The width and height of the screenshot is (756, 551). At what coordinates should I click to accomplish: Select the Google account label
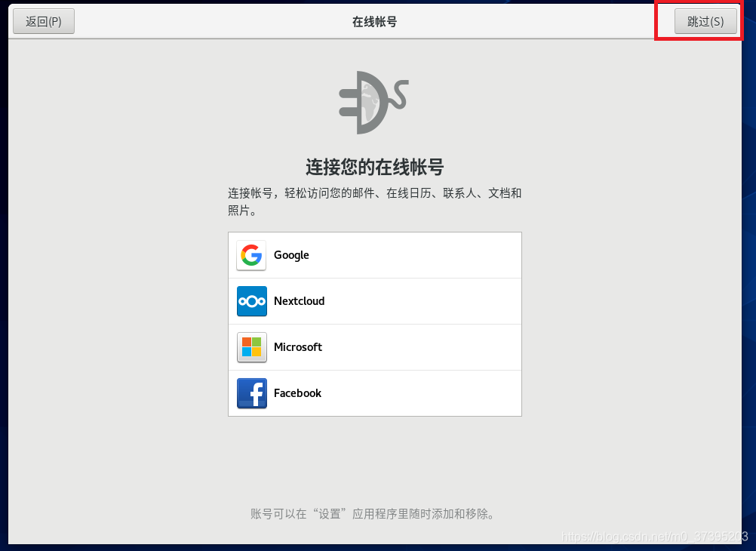(291, 255)
